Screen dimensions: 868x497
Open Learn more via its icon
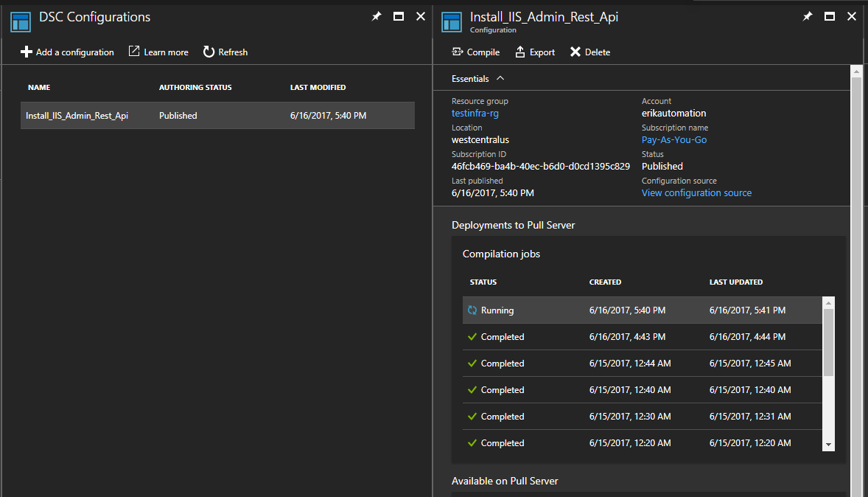pos(136,52)
